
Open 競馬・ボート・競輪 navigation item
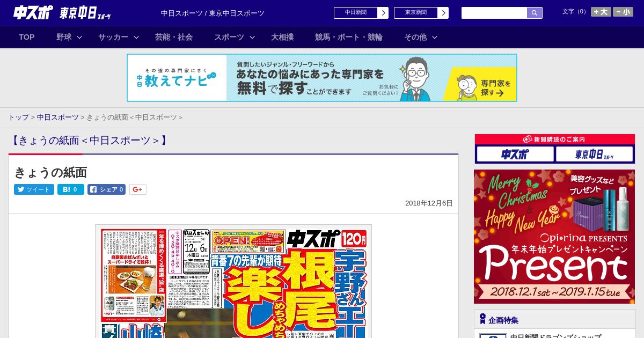pyautogui.click(x=349, y=37)
